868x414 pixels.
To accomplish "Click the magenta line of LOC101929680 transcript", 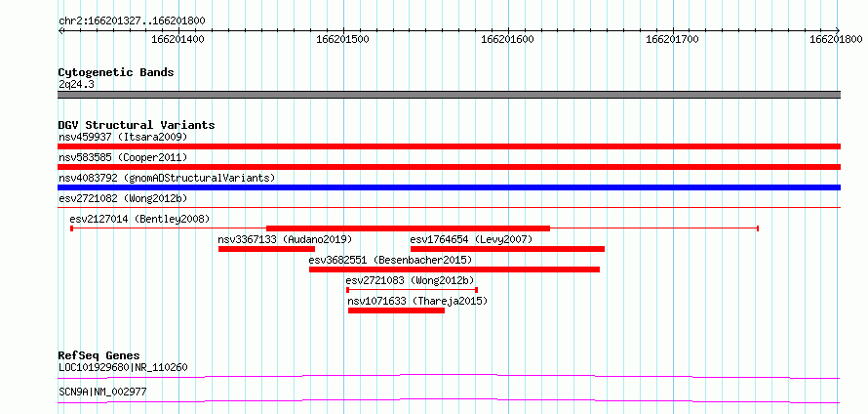I will point(449,376).
